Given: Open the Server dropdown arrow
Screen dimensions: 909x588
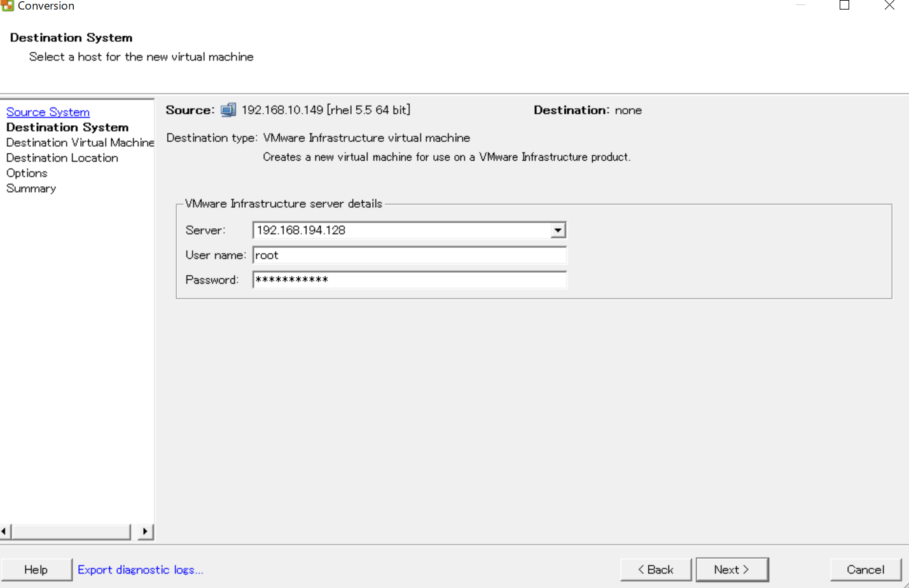Looking at the screenshot, I should 558,230.
